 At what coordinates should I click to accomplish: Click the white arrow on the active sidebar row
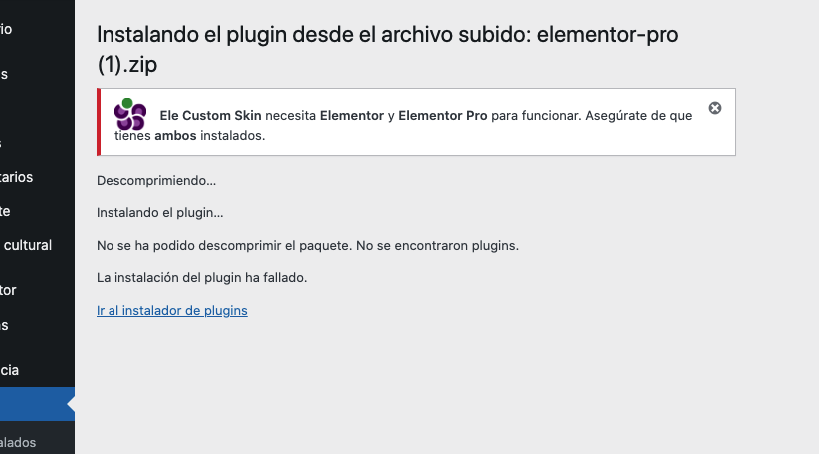(x=71, y=404)
